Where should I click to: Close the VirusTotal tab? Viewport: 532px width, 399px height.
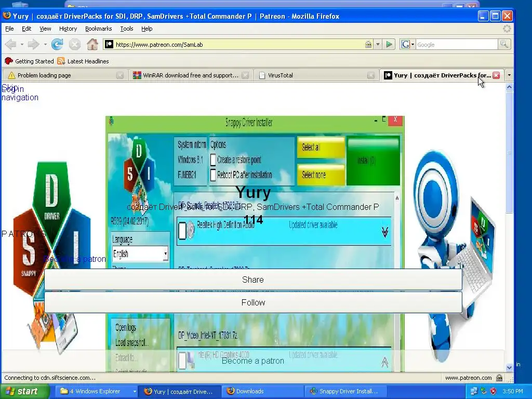click(x=371, y=75)
